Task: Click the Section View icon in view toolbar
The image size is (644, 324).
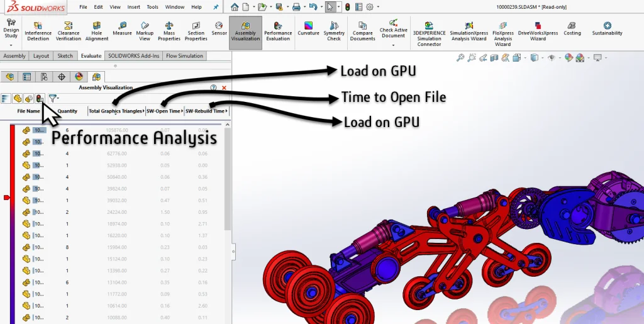Action: (494, 58)
